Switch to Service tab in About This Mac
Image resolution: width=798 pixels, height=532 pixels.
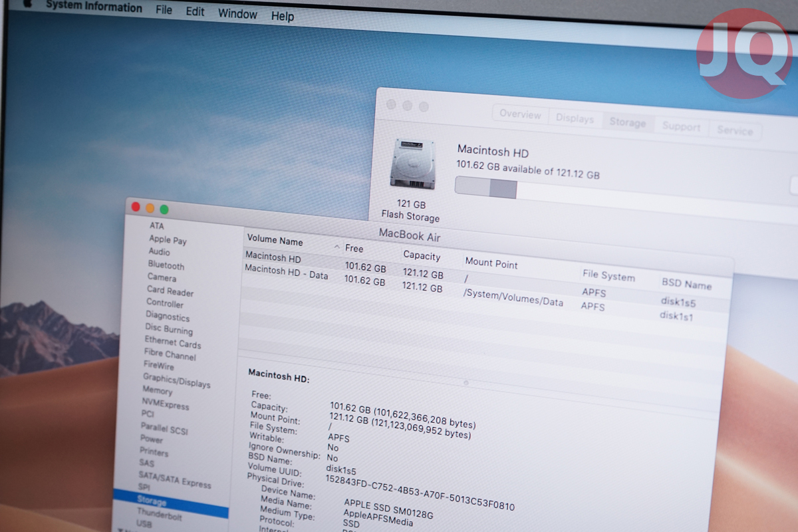point(735,131)
